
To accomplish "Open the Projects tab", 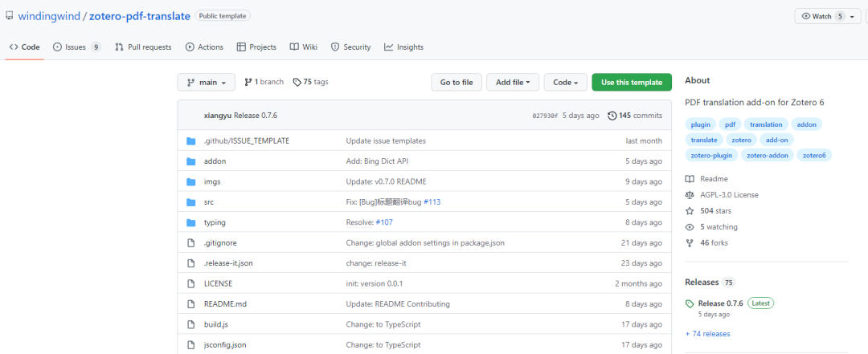I will 256,47.
